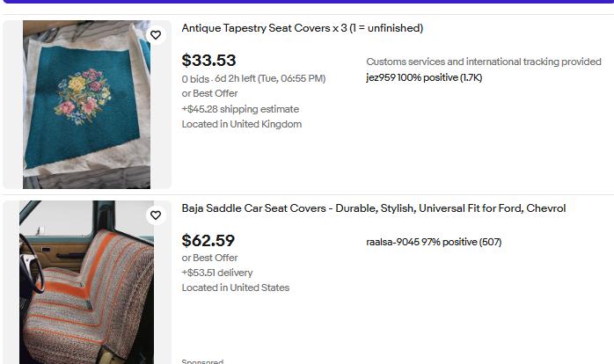This screenshot has width=614, height=364.
Task: Select the $62.59 price
Action: click(x=208, y=241)
